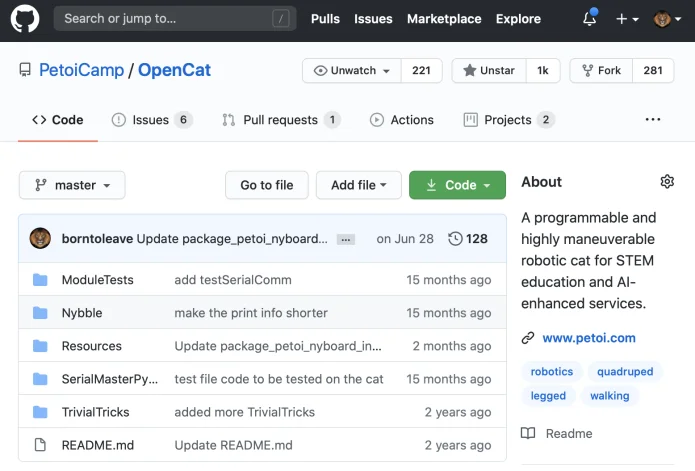
Task: Expand the Add file dropdown
Action: [359, 185]
